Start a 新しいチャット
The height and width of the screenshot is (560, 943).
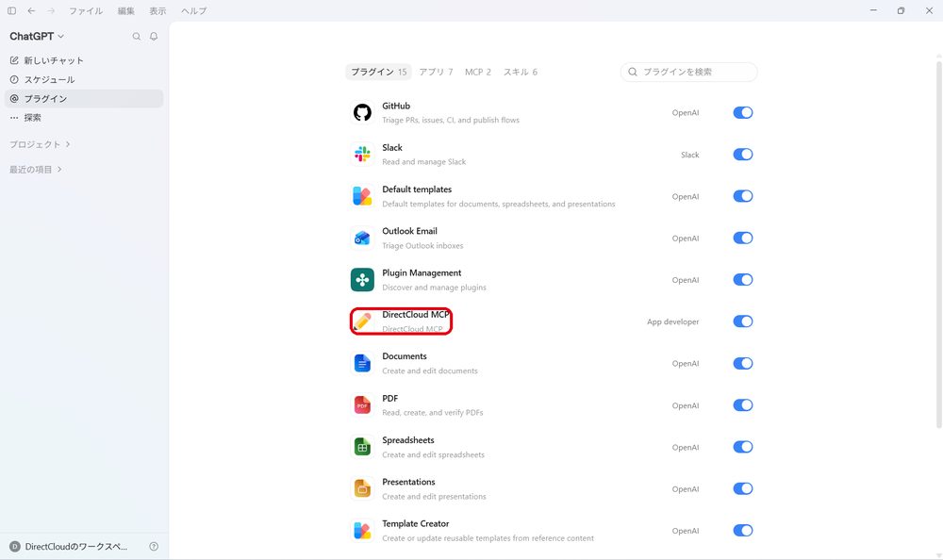click(x=84, y=60)
